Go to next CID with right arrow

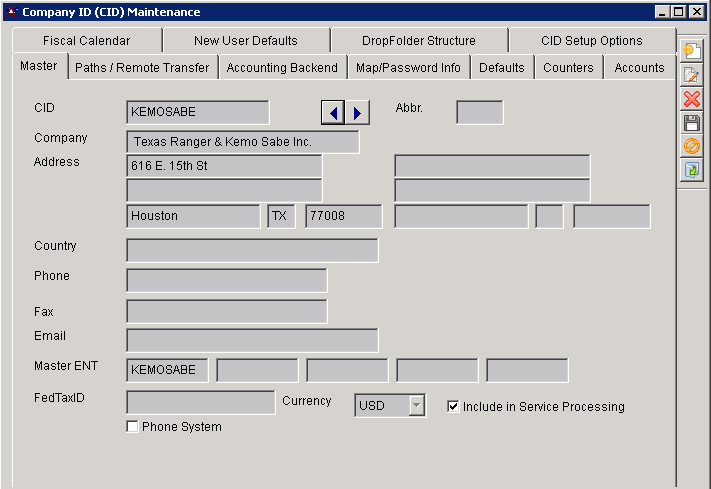point(358,112)
